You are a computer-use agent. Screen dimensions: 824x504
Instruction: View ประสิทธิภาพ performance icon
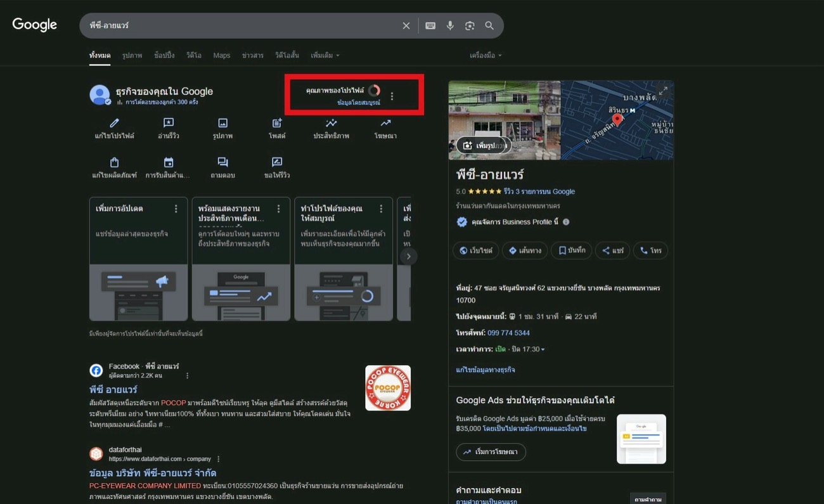pos(331,123)
